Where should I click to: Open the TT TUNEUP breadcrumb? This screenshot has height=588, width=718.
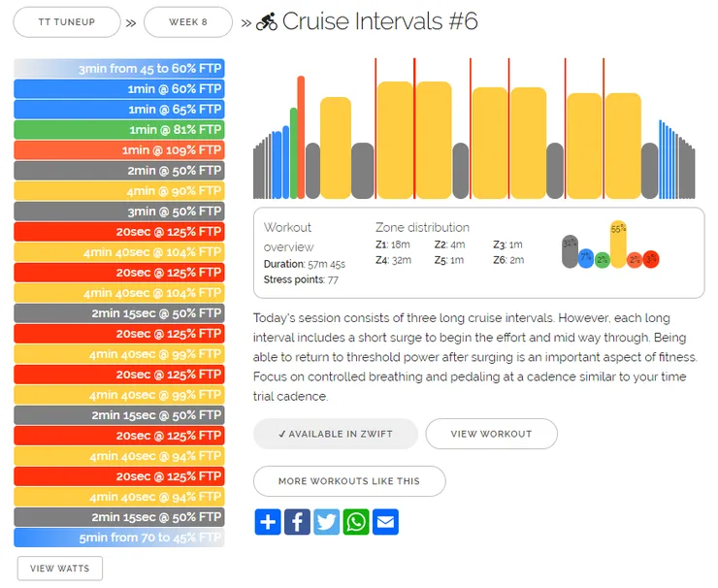pyautogui.click(x=67, y=22)
